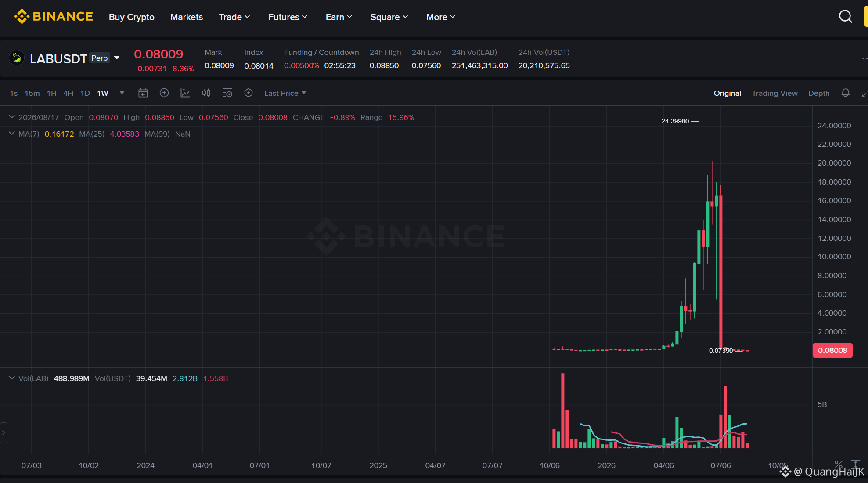Select the 1D timeframe

click(x=85, y=93)
